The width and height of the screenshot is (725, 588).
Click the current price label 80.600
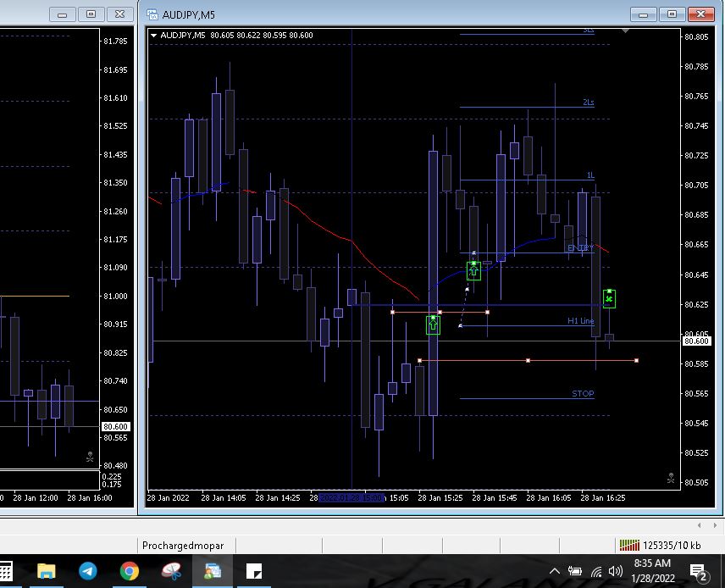(695, 341)
